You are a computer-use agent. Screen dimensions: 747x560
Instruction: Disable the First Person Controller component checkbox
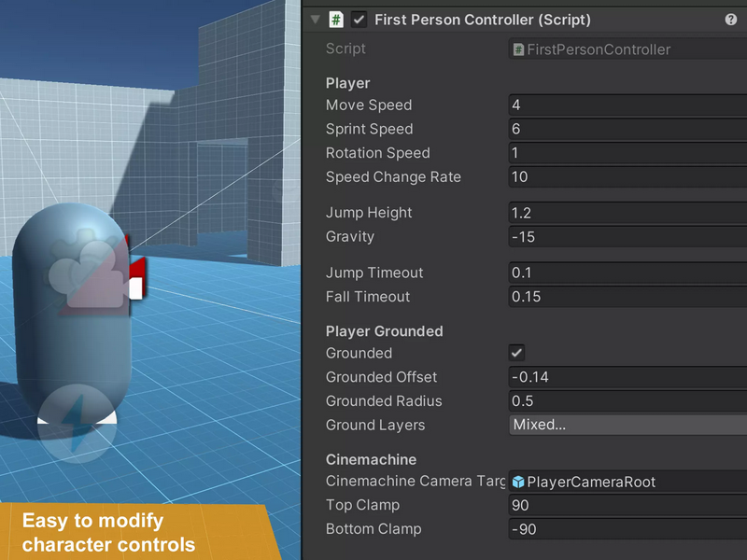tap(359, 20)
